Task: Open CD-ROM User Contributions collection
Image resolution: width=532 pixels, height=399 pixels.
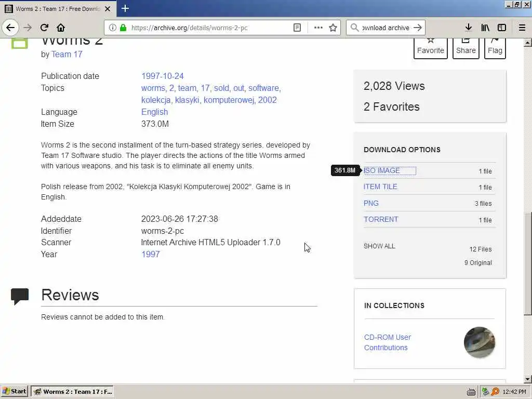Action: click(x=388, y=342)
